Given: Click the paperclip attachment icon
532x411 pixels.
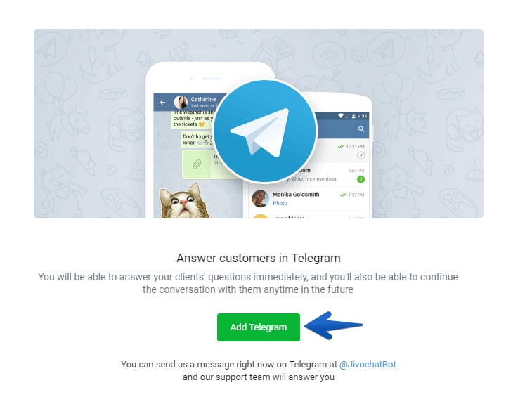Looking at the screenshot, I should [x=197, y=164].
